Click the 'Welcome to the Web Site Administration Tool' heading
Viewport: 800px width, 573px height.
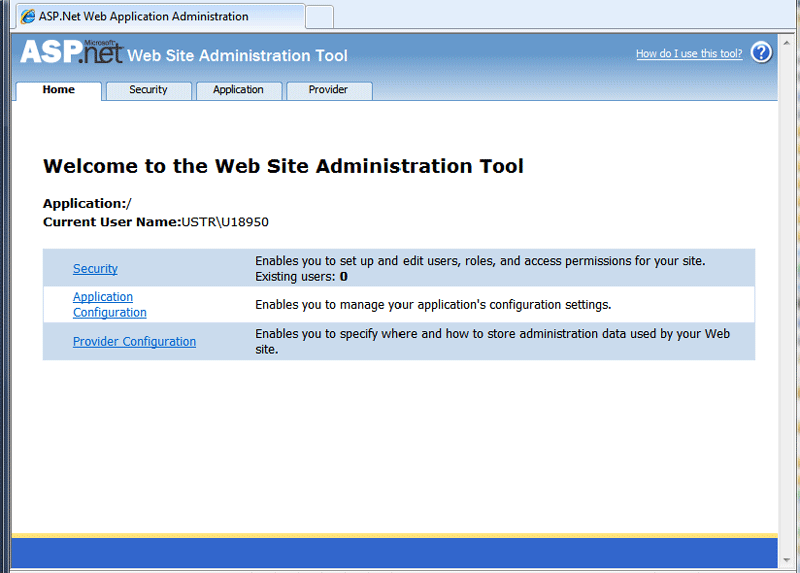[x=283, y=166]
